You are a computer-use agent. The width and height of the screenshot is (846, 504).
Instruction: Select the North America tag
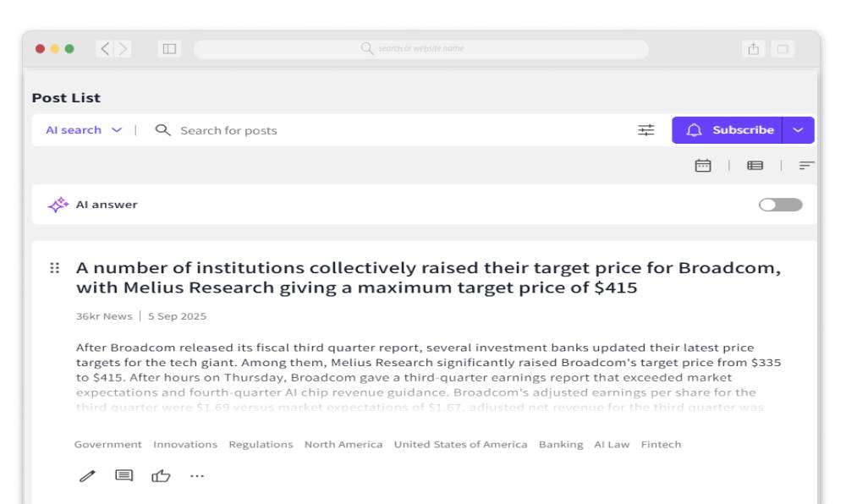click(343, 445)
